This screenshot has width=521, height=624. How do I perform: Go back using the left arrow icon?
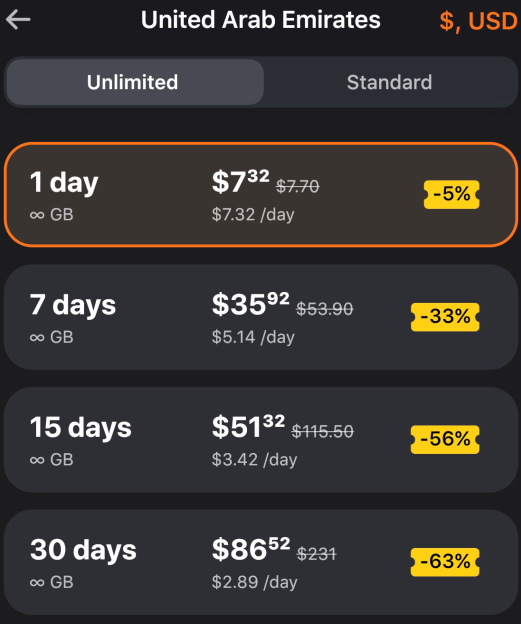click(x=18, y=20)
